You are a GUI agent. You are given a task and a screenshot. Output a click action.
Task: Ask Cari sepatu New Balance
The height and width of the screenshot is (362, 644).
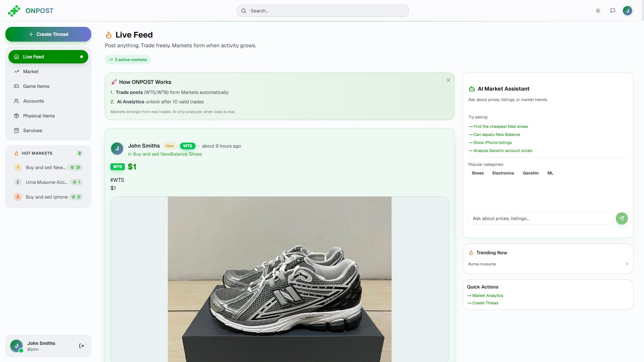point(494,135)
